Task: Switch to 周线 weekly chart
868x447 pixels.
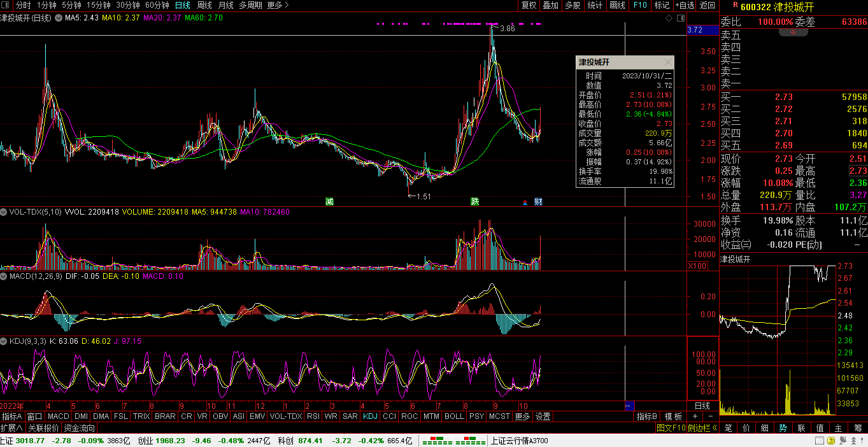Action: coord(204,5)
